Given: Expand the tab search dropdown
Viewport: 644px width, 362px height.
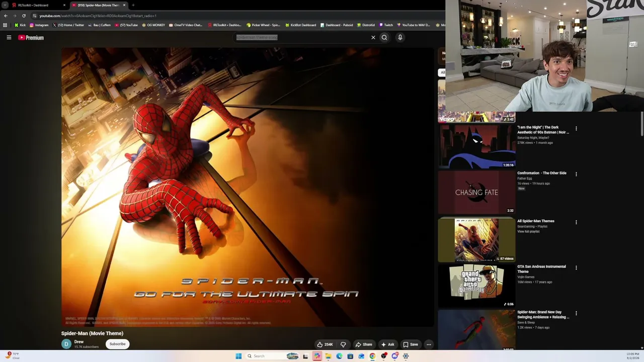Looking at the screenshot, I should coord(5,5).
